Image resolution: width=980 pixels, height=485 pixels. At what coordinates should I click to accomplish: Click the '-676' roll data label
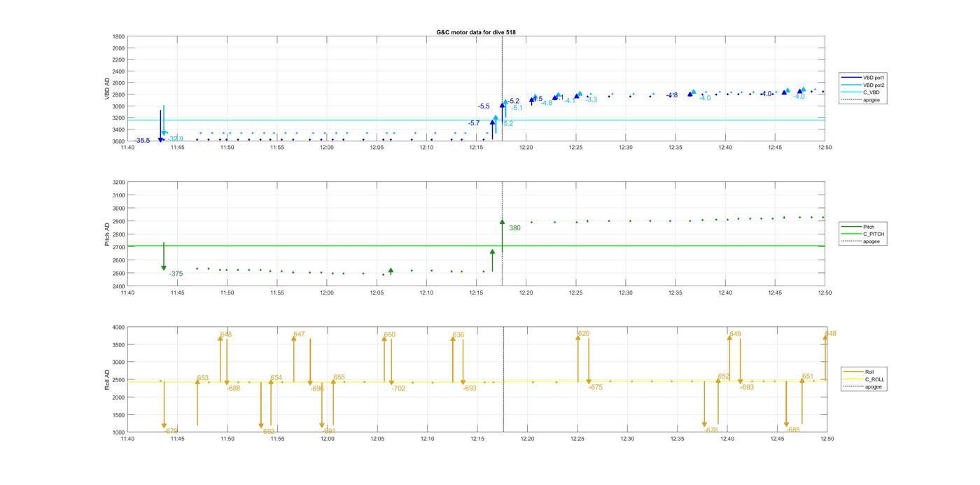coord(710,430)
